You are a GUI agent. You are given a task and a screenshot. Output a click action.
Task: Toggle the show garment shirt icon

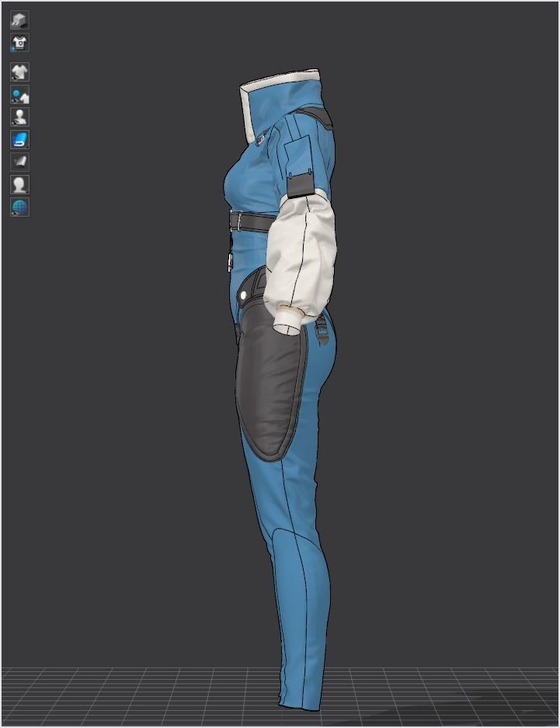pyautogui.click(x=19, y=72)
